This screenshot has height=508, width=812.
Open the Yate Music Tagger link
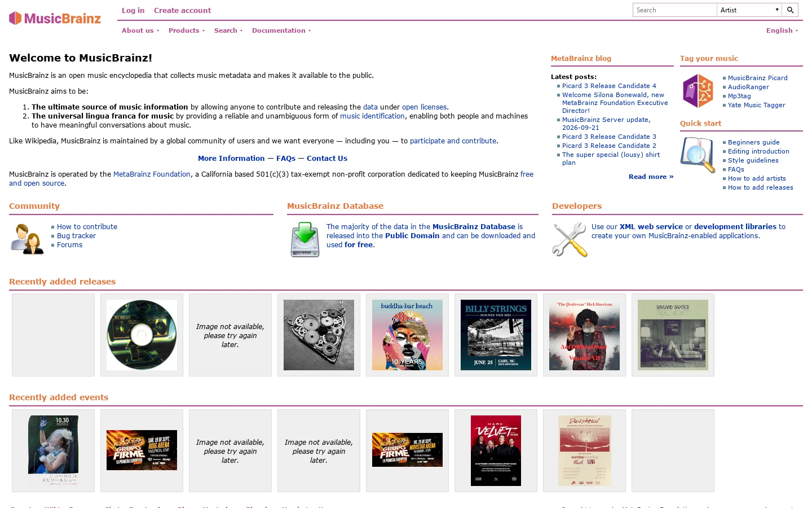pos(756,105)
